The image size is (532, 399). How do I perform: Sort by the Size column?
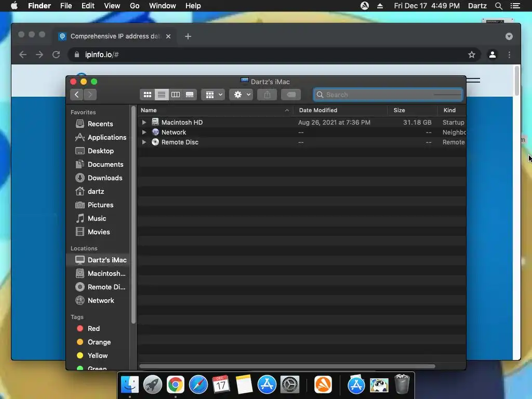(x=413, y=110)
